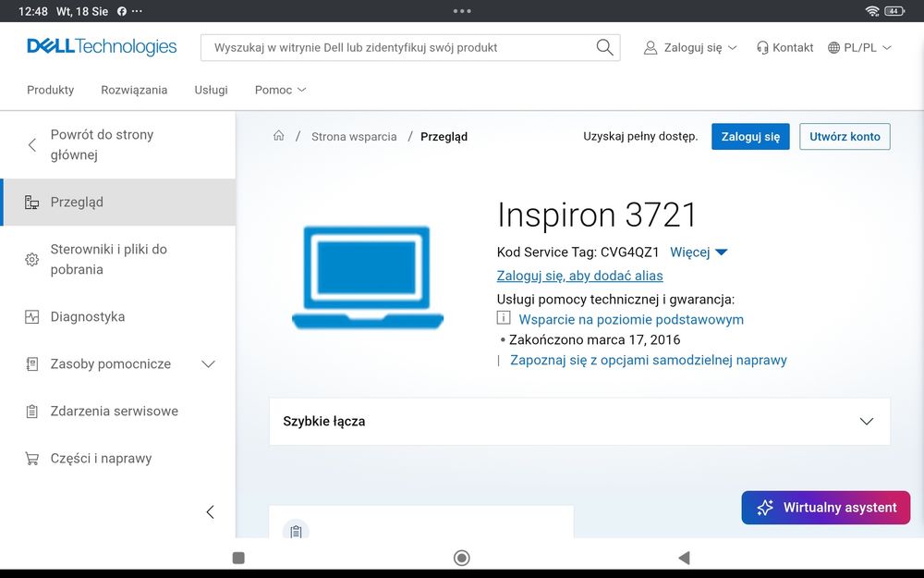This screenshot has height=578, width=924.
Task: Open Sterowniki i pliki do pobrania
Action: (x=118, y=260)
